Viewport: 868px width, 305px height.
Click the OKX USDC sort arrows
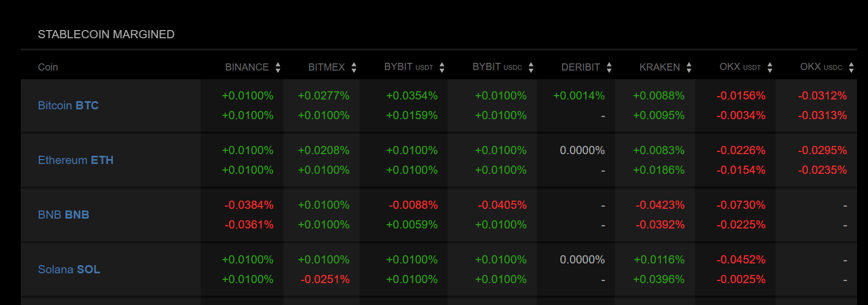tap(852, 67)
